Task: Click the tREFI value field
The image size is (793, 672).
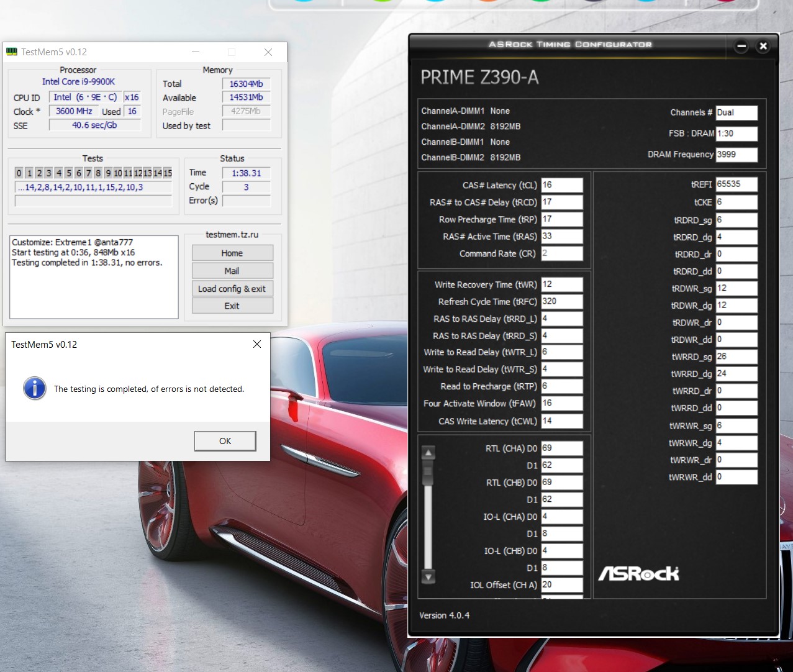Action: (736, 184)
